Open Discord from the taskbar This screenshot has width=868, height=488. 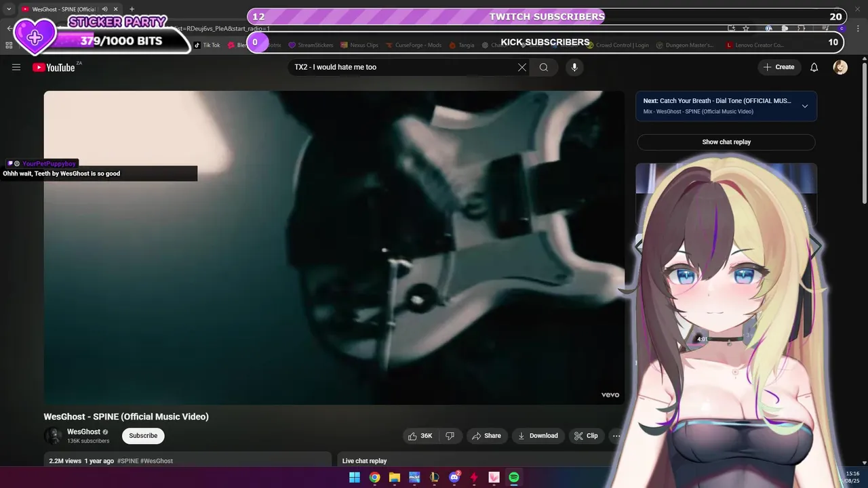pyautogui.click(x=454, y=477)
